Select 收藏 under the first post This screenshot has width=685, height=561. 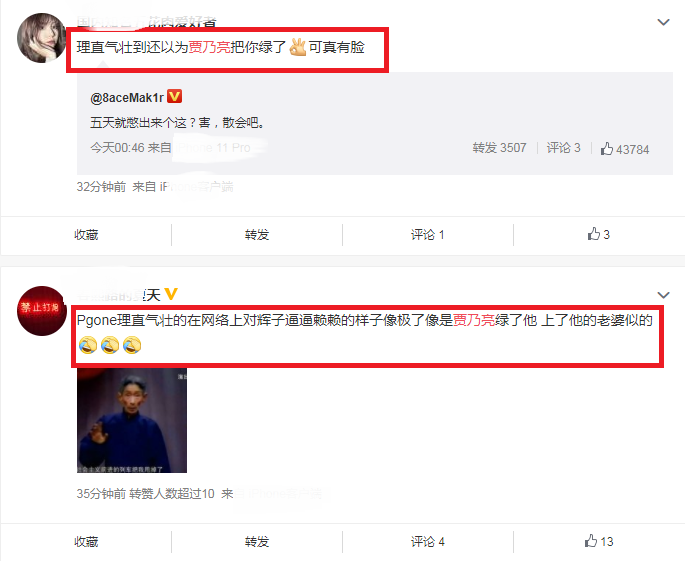pyautogui.click(x=86, y=235)
